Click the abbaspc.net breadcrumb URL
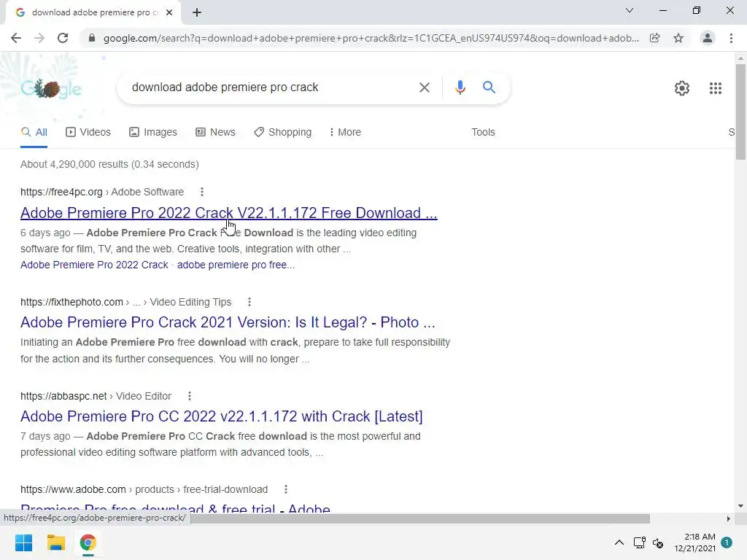 point(96,396)
